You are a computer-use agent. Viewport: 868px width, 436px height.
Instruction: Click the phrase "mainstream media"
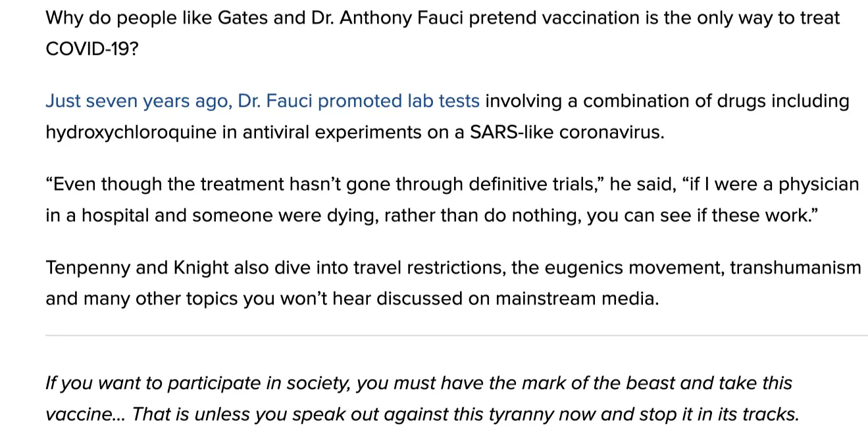(576, 299)
